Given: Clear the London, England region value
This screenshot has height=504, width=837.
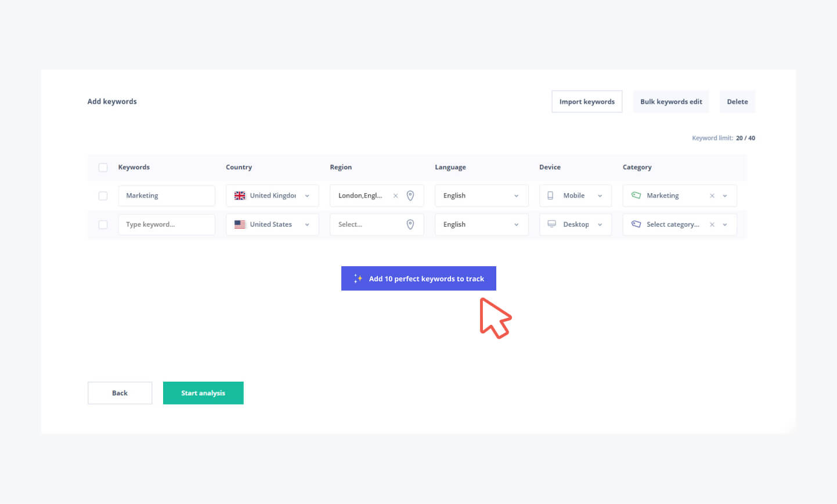Looking at the screenshot, I should [x=395, y=196].
